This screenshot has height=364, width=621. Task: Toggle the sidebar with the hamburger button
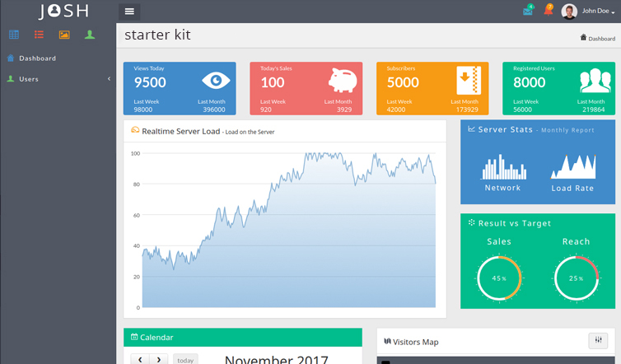(x=129, y=12)
